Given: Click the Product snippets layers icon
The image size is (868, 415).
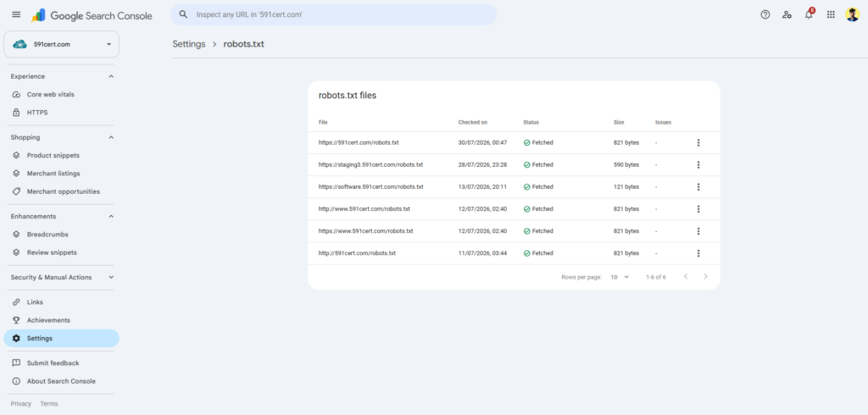Looking at the screenshot, I should (17, 156).
